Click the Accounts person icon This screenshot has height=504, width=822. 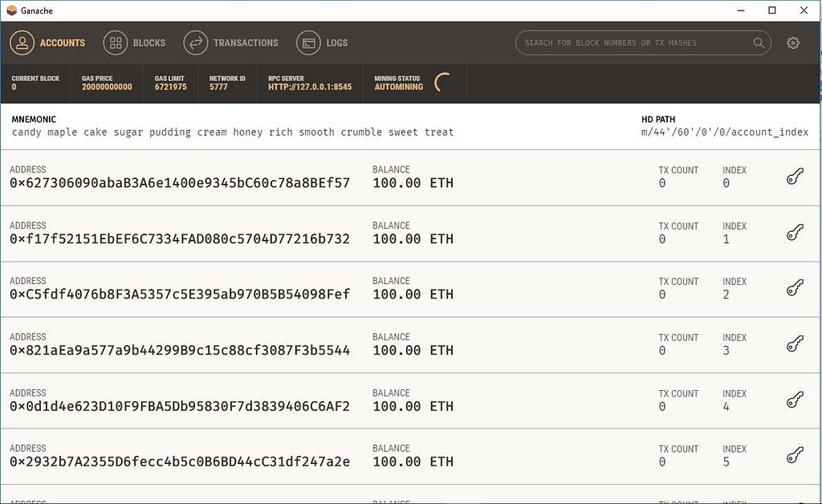click(x=22, y=43)
